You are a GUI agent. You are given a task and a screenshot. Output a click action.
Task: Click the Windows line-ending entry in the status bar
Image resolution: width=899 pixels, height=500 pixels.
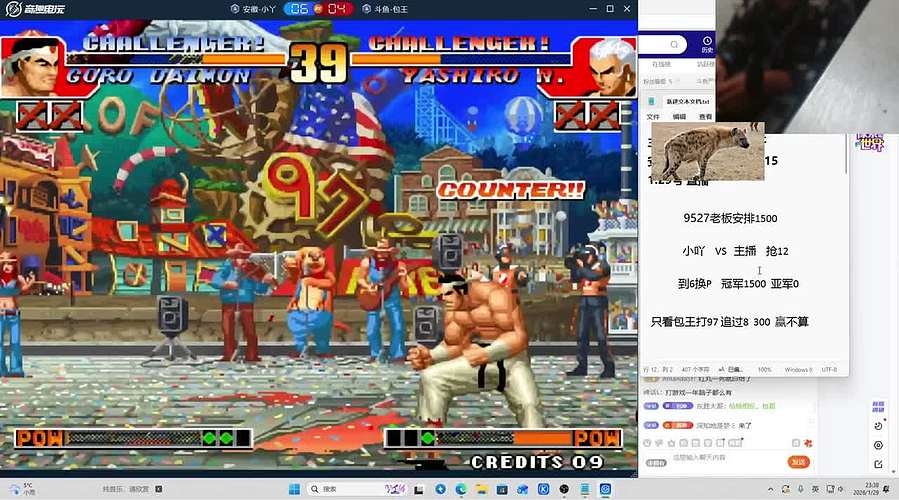[x=798, y=370]
